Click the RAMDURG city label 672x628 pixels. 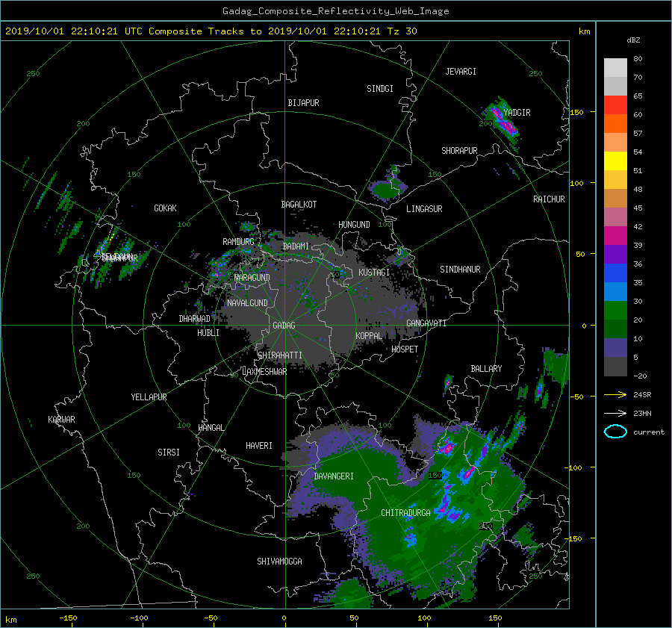click(238, 242)
